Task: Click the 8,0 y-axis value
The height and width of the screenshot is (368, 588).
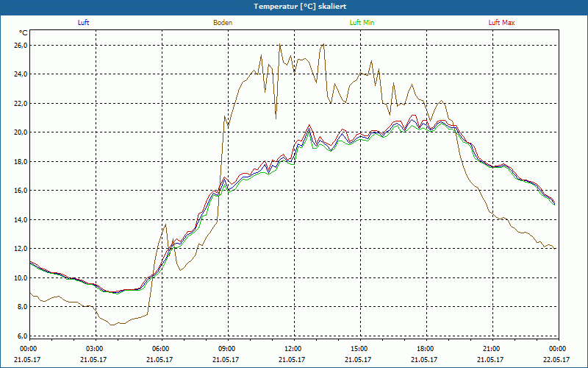Action: [x=22, y=307]
